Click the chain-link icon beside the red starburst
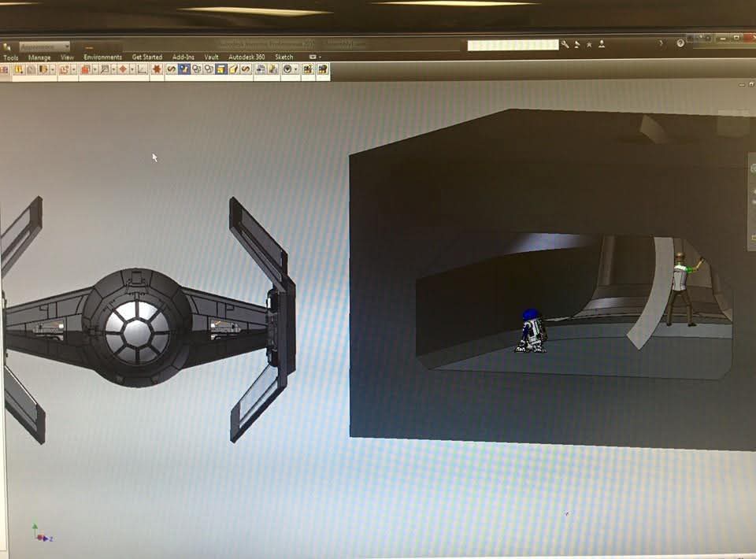 tap(171, 69)
